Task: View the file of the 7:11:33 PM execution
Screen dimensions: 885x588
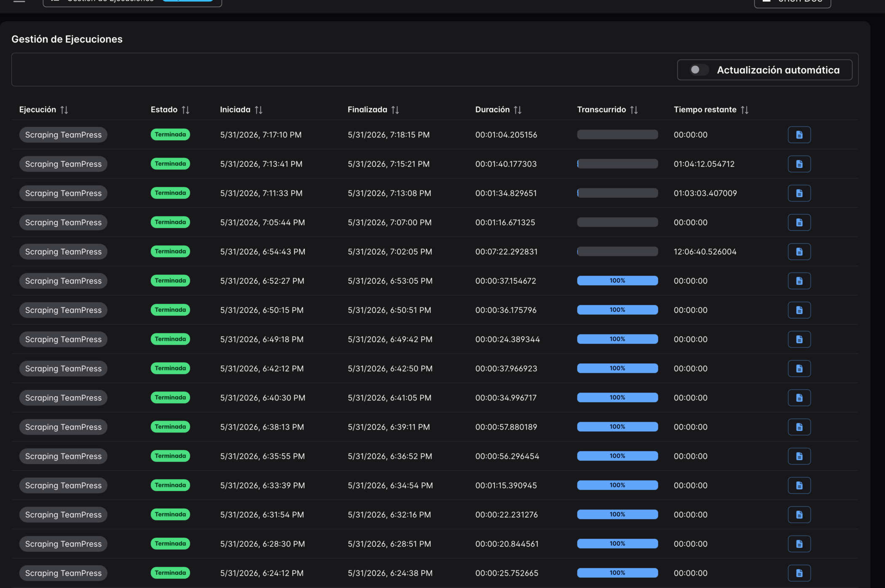Action: click(x=799, y=193)
